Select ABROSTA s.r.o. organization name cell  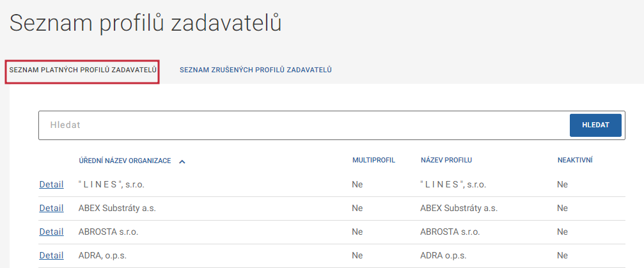pos(108,232)
